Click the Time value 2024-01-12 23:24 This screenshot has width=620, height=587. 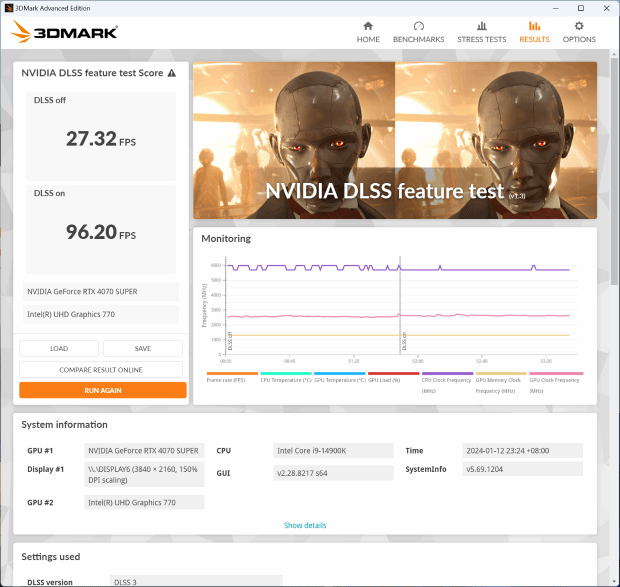[522, 451]
